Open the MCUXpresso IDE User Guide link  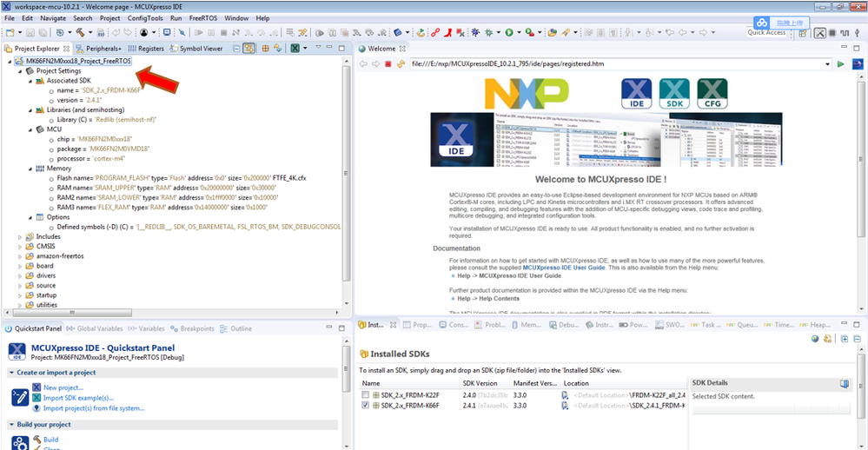tap(564, 268)
